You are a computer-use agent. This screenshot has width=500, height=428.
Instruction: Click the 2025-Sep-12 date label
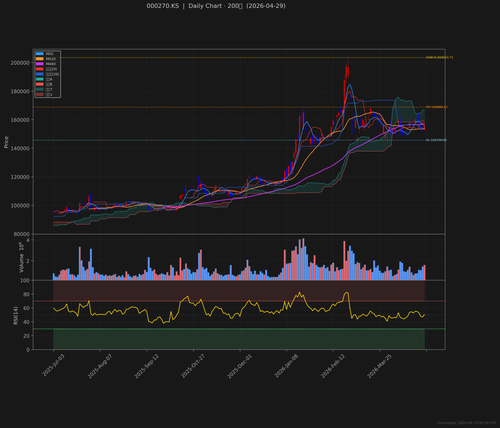(x=147, y=366)
